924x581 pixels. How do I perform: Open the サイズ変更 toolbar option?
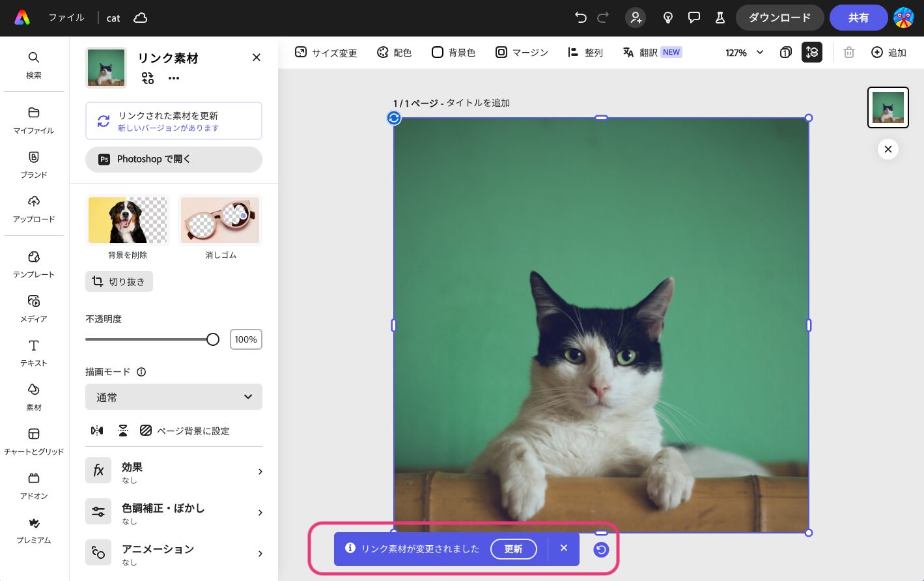[326, 52]
